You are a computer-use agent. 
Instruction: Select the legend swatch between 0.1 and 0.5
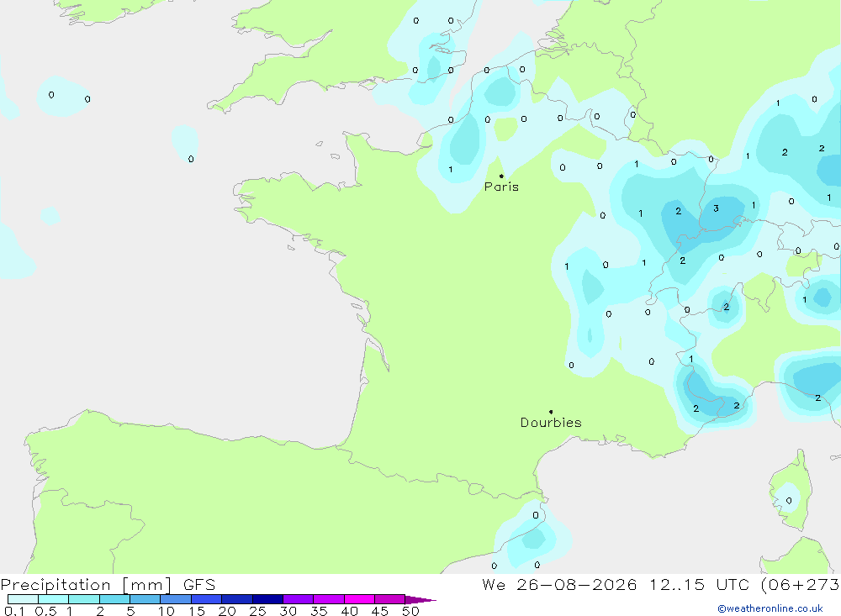coord(23,599)
